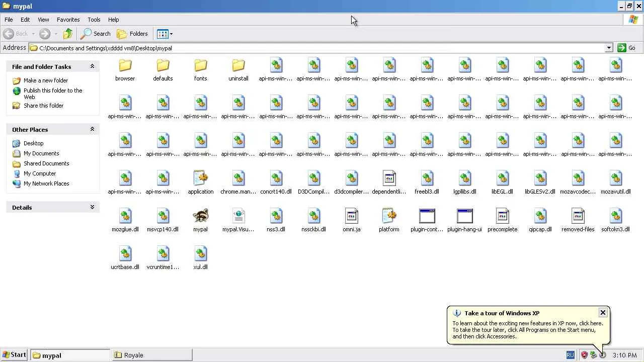Screen dimensions: 644x362
Task: Select the browser folder icon
Action: point(125,65)
